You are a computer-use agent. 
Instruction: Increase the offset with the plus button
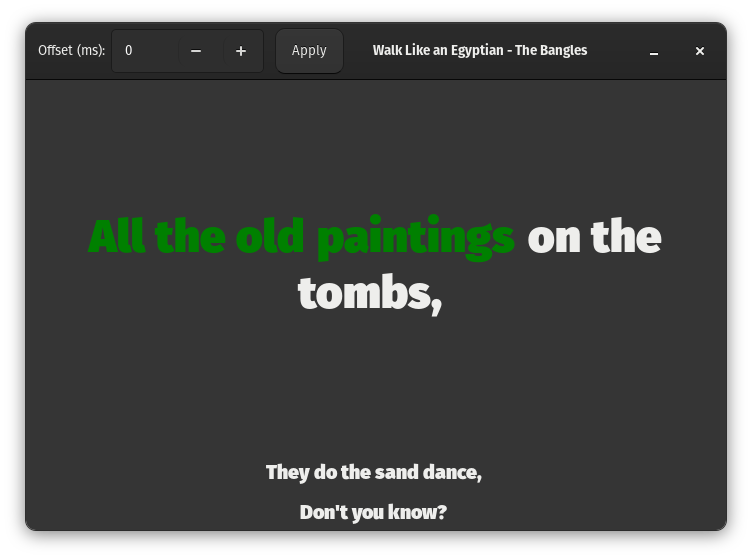click(241, 51)
